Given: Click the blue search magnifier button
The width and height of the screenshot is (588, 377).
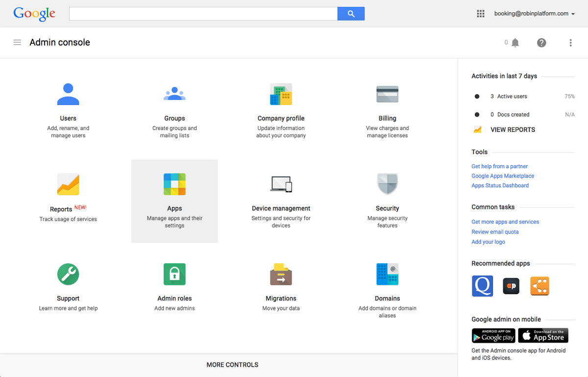Looking at the screenshot, I should click(x=351, y=14).
